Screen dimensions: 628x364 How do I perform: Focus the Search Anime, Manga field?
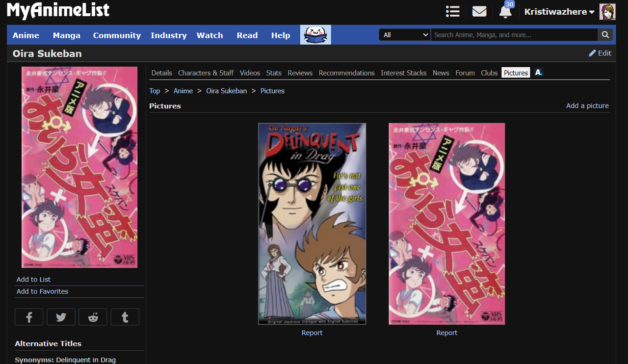(x=514, y=35)
